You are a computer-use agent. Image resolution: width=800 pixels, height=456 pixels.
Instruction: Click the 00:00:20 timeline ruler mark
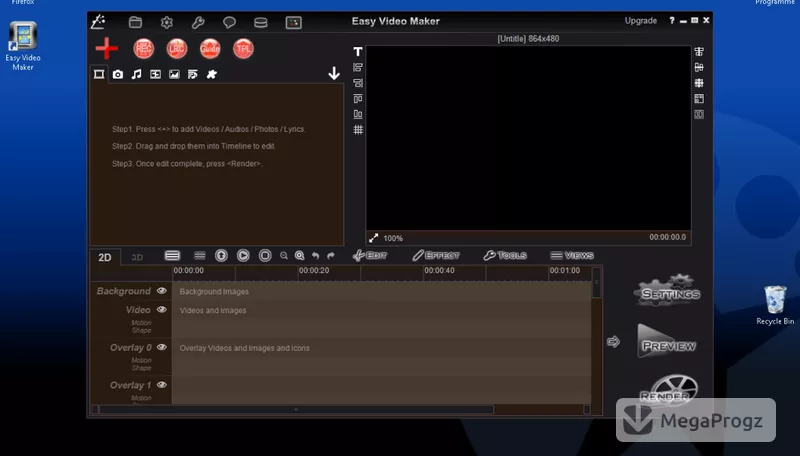click(314, 270)
